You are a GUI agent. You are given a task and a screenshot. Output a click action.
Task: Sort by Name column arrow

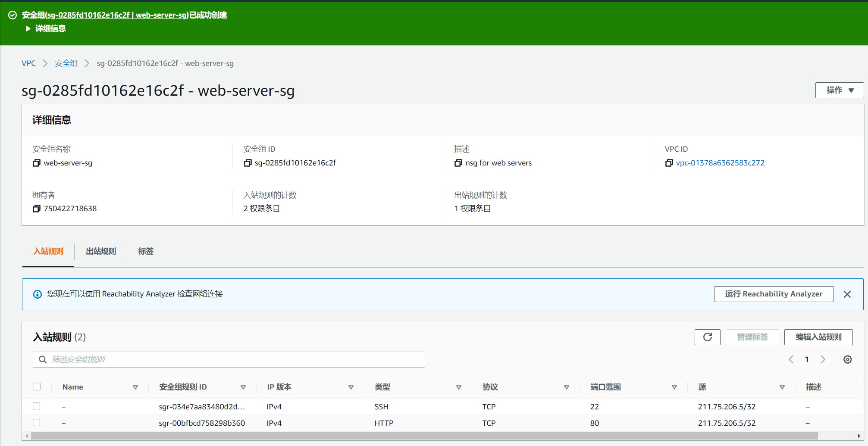click(x=135, y=387)
